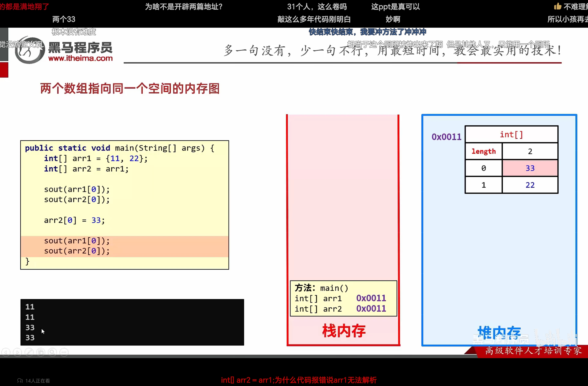Click the slide title 两个数组指向同一个空间的内存图
Screen dimensions: 588x386
[x=130, y=88]
